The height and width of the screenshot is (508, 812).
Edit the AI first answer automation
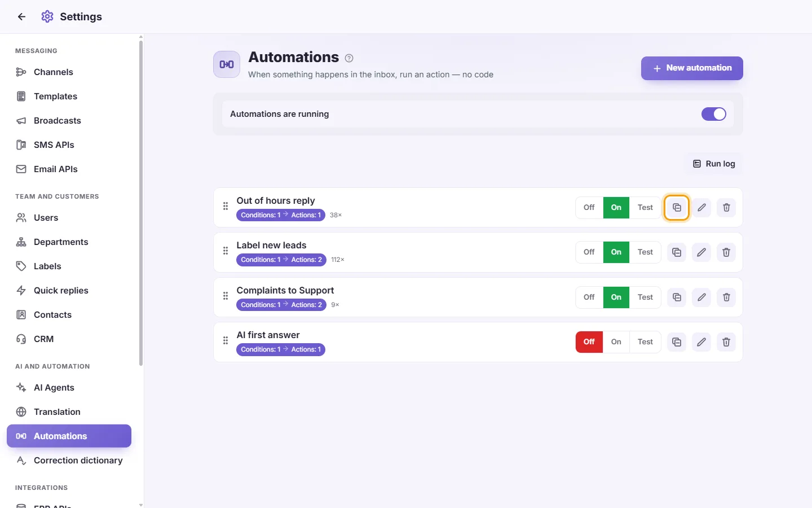click(701, 342)
